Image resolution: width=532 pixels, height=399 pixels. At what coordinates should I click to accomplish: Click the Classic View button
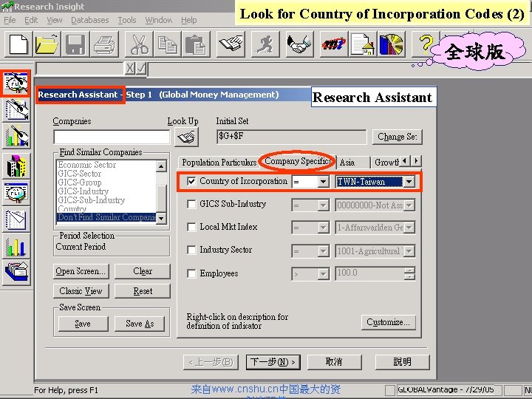click(x=81, y=291)
